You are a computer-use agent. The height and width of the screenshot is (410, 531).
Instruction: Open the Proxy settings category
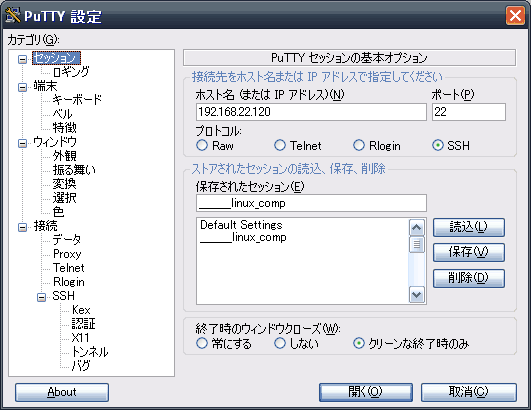pyautogui.click(x=67, y=254)
